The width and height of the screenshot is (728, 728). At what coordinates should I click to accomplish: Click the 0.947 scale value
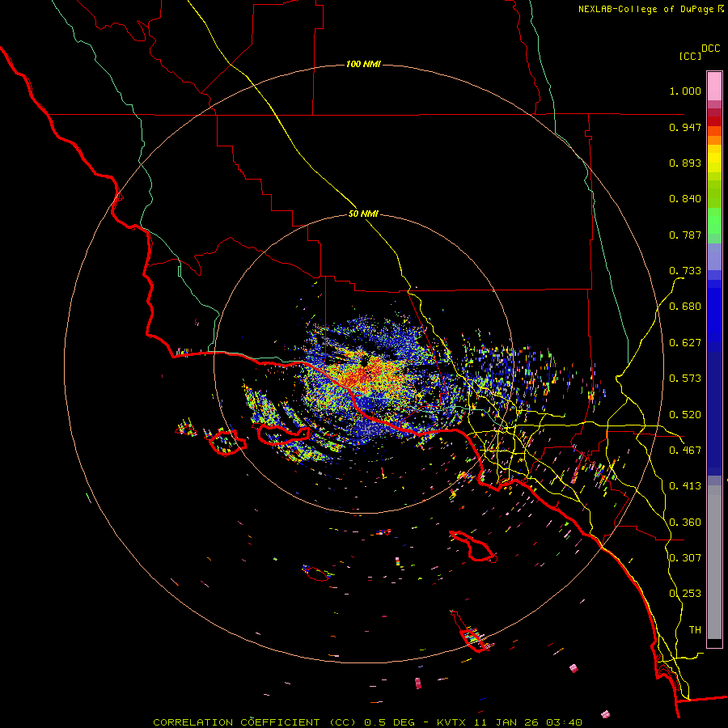pyautogui.click(x=685, y=127)
